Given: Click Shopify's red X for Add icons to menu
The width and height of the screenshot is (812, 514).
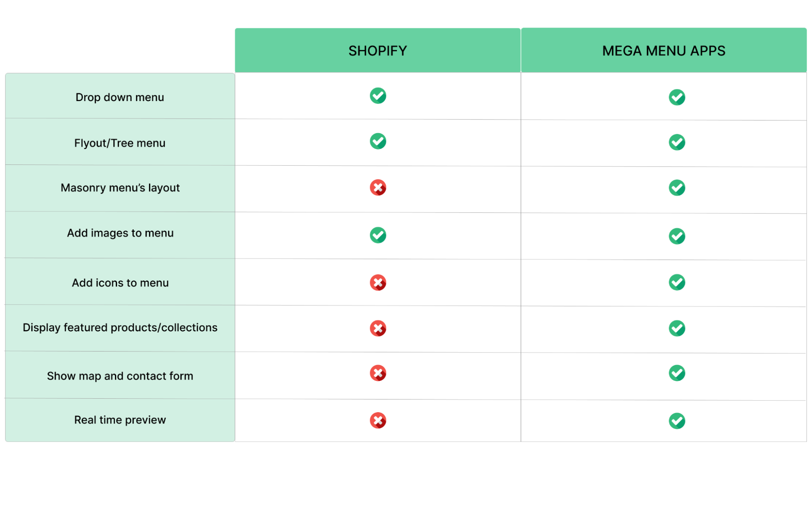Looking at the screenshot, I should point(378,283).
